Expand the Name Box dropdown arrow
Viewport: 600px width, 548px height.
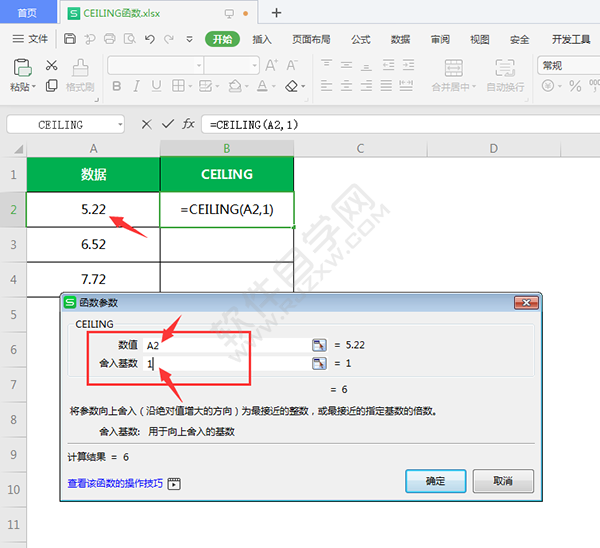tap(120, 124)
